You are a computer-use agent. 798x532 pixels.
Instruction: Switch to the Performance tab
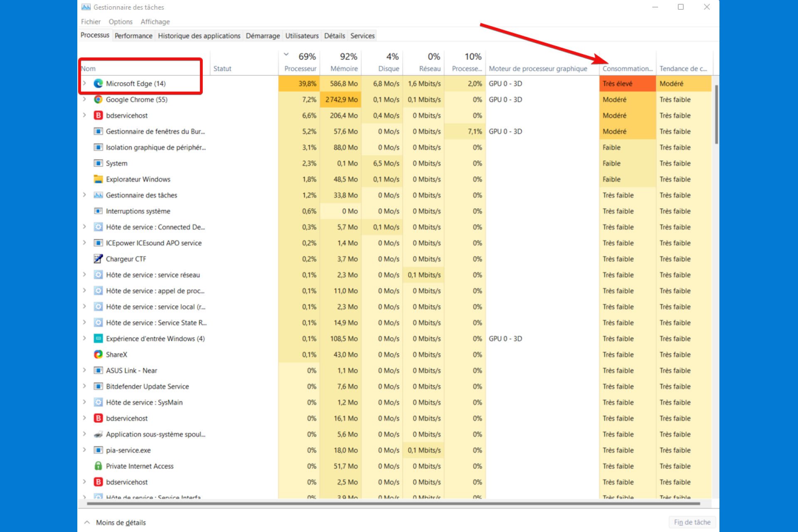tap(133, 36)
